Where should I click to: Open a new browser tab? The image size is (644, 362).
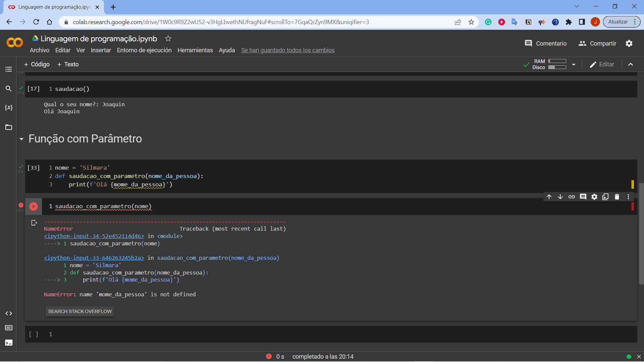[113, 7]
